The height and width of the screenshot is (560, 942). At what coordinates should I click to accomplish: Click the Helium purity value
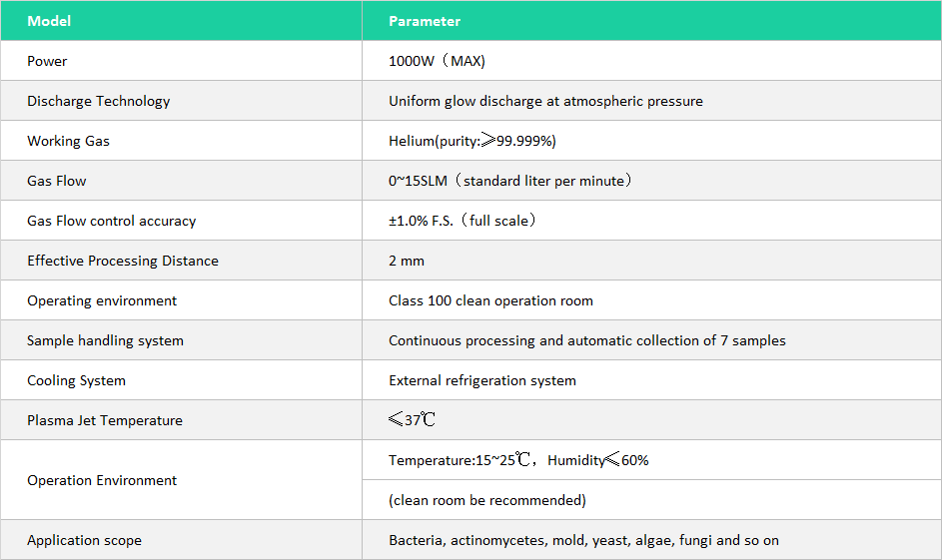[x=471, y=141]
